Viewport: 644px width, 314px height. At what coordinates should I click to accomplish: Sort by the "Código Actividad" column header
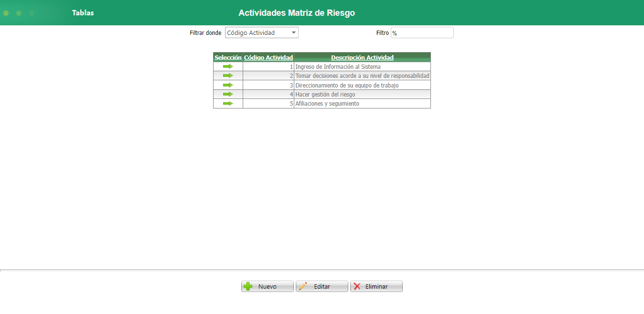[268, 57]
